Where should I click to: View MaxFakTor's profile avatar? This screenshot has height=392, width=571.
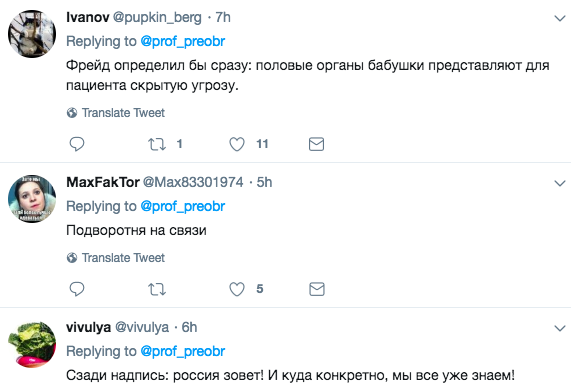[x=32, y=199]
